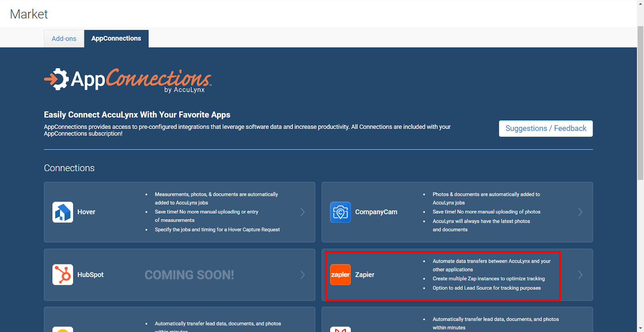This screenshot has height=332, width=644.
Task: Click the scrollbar up arrow
Action: pos(640,3)
